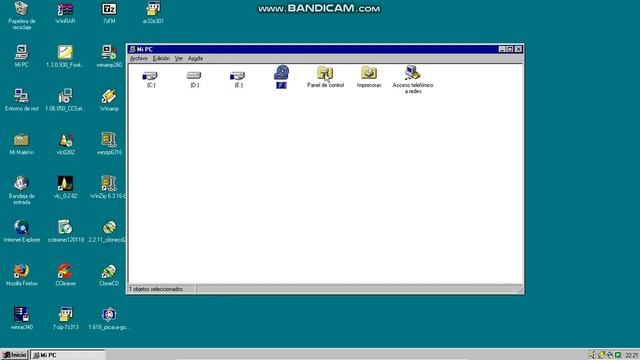Select the (D:) drive icon
The height and width of the screenshot is (360, 640).
click(x=194, y=76)
